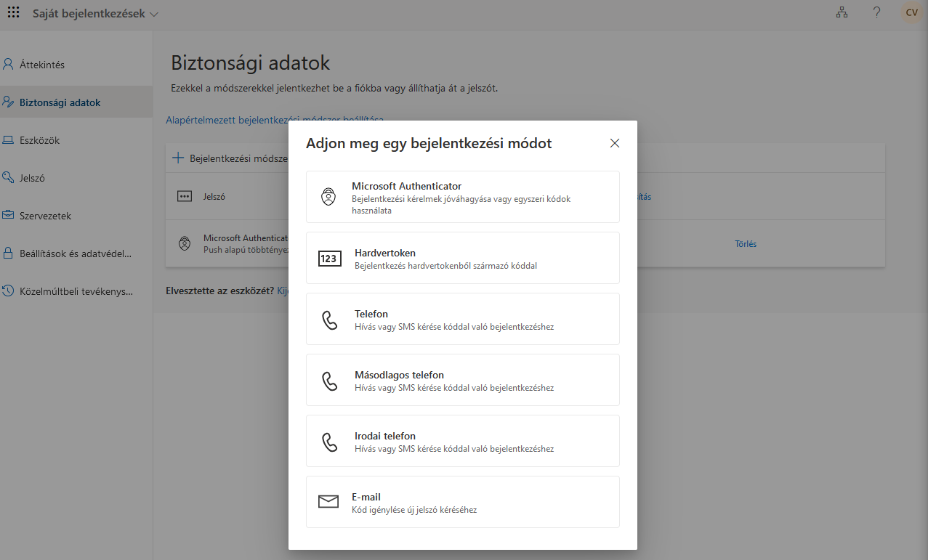This screenshot has width=928, height=560.
Task: Open Szervezetek in the sidebar
Action: tap(76, 216)
